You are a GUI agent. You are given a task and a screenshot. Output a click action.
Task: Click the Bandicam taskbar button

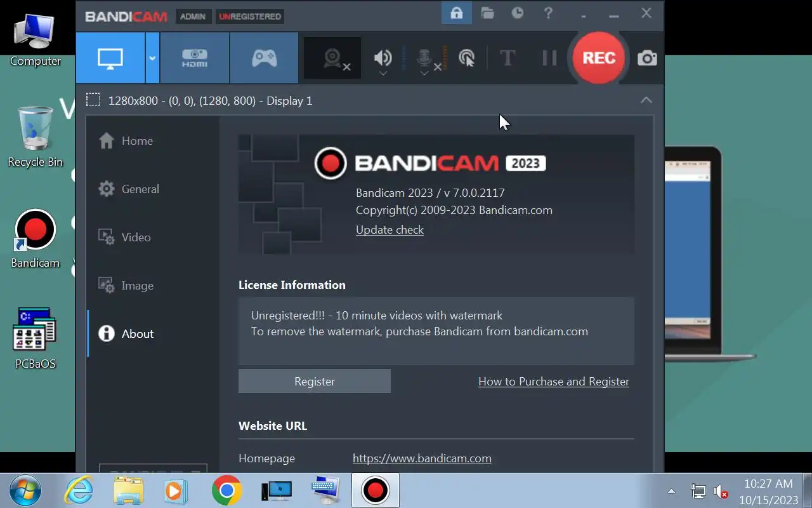tap(376, 491)
